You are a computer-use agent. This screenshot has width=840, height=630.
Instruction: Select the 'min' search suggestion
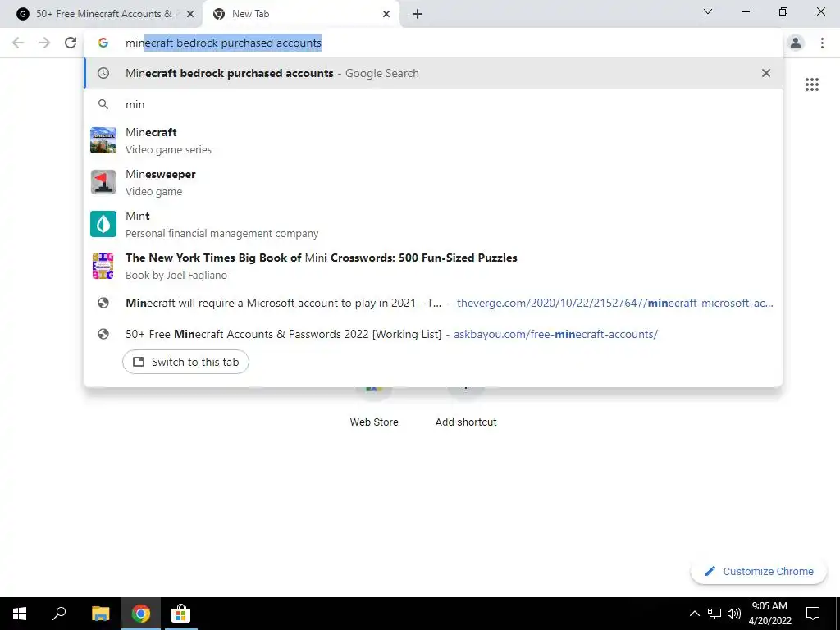click(x=433, y=104)
